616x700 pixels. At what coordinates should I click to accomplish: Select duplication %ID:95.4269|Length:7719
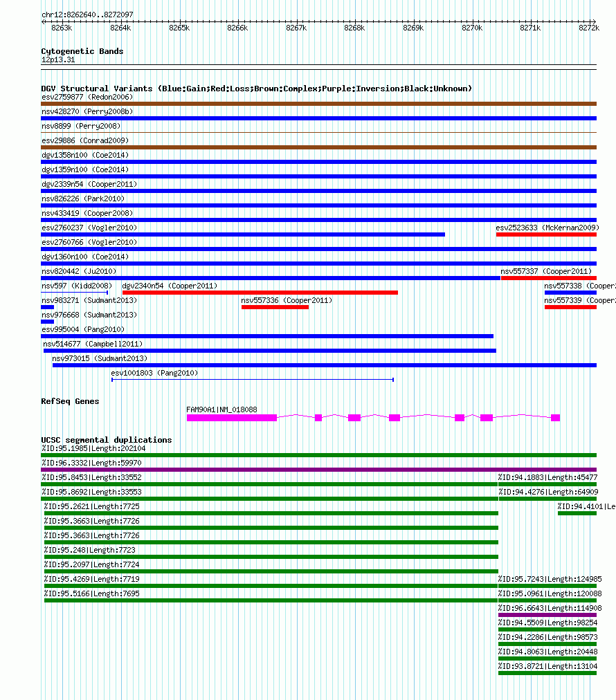point(91,579)
